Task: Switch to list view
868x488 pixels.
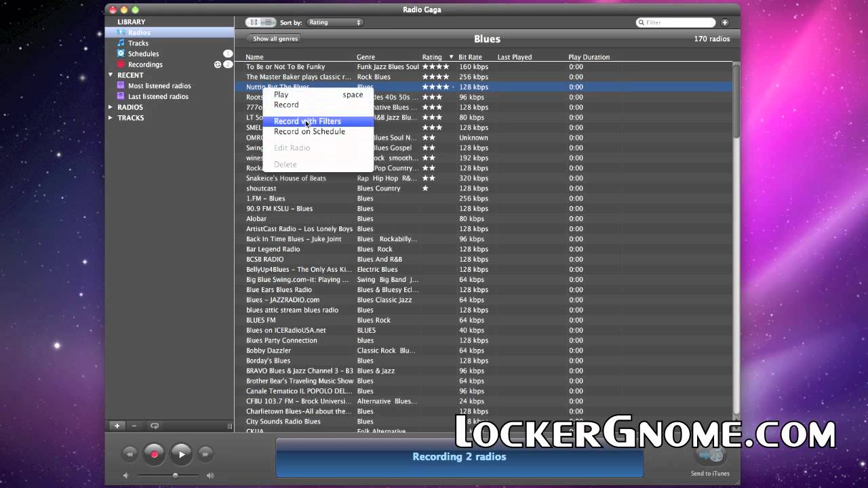Action: click(269, 22)
